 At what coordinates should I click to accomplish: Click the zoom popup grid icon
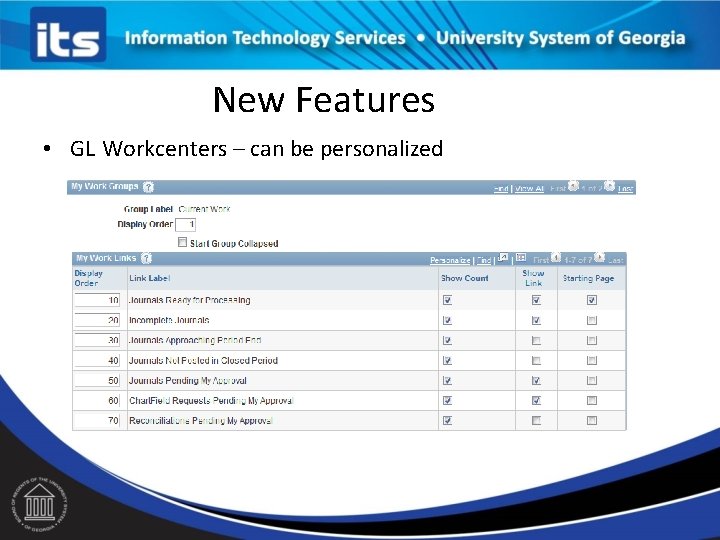pos(503,258)
